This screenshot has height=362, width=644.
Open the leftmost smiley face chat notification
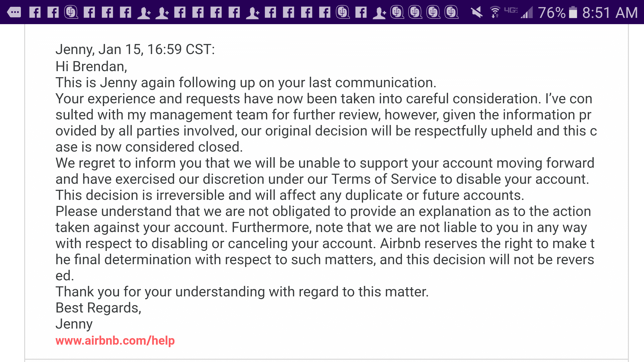71,12
